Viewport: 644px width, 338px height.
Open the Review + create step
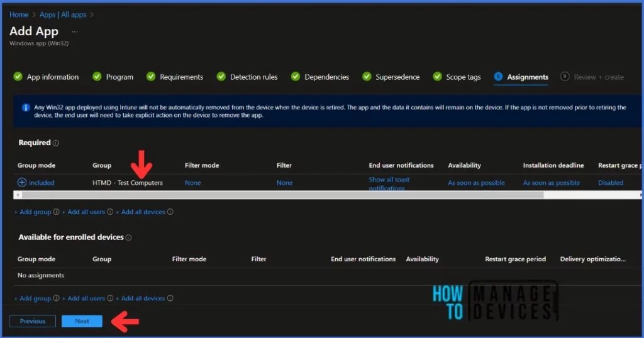click(592, 77)
